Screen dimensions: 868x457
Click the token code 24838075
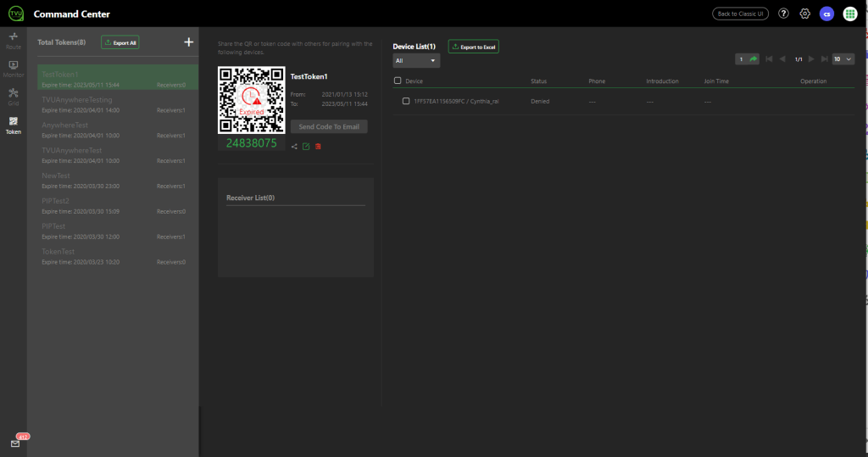(251, 143)
